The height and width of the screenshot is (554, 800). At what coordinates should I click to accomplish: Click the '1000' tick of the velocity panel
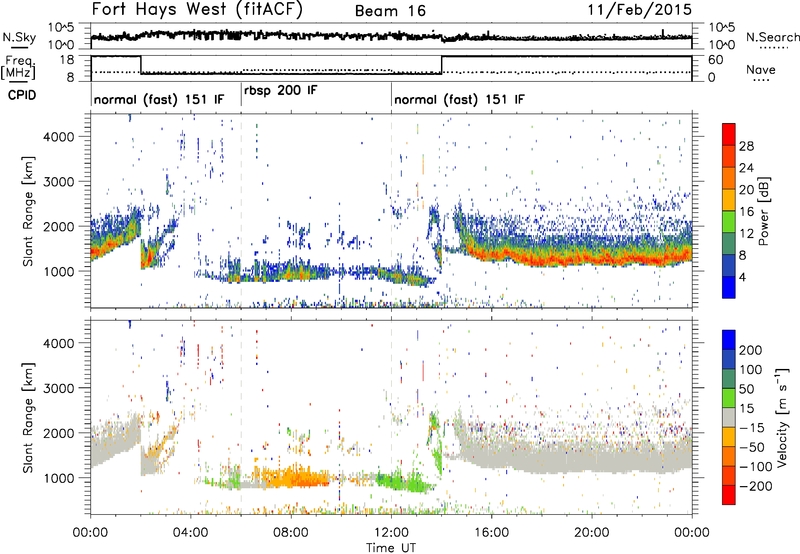click(x=58, y=478)
